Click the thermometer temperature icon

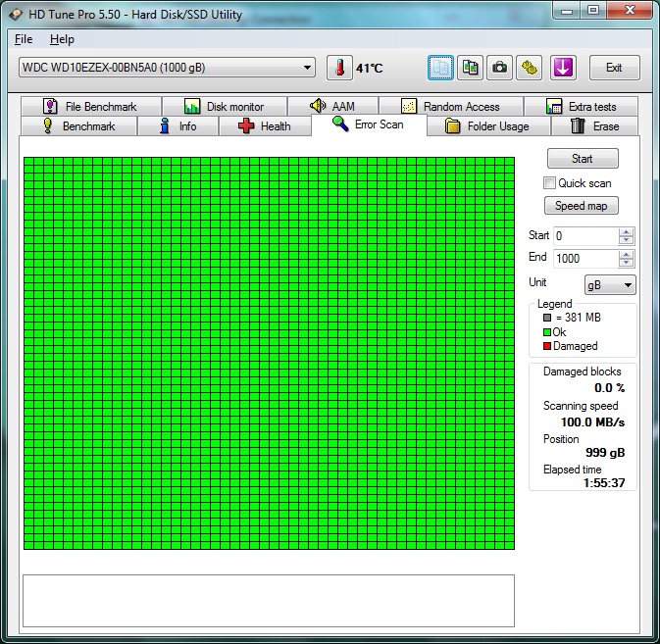pos(339,68)
